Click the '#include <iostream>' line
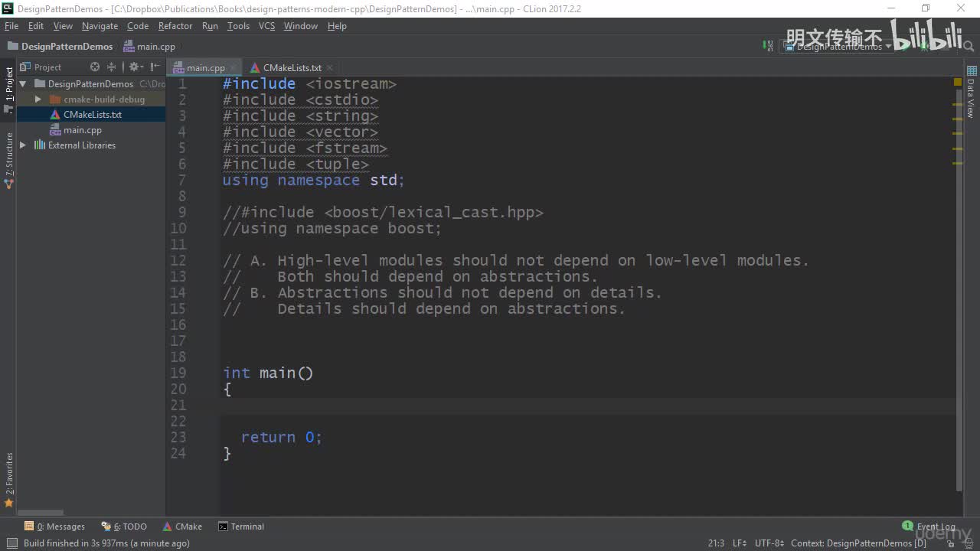Viewport: 980px width, 551px height. point(309,84)
